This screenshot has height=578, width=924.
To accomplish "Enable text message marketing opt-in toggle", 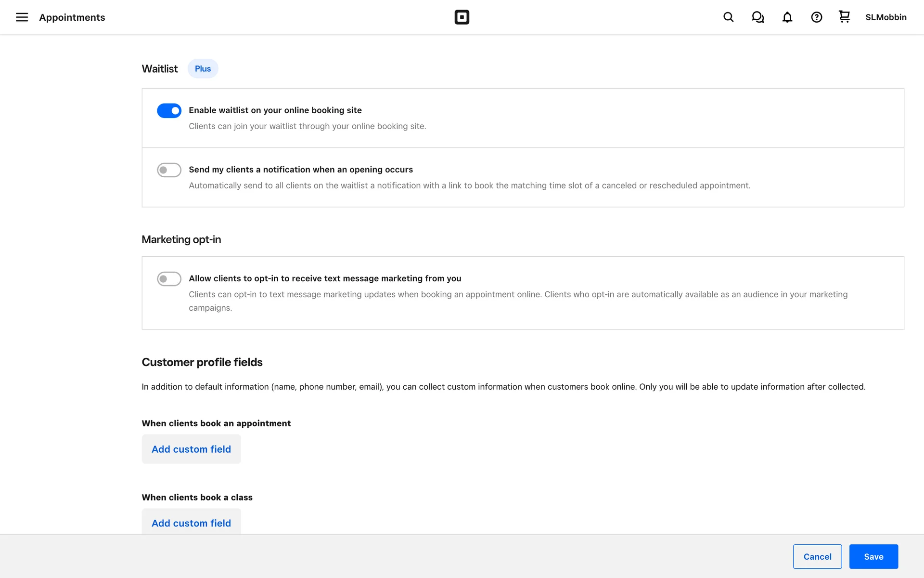I will pyautogui.click(x=169, y=279).
